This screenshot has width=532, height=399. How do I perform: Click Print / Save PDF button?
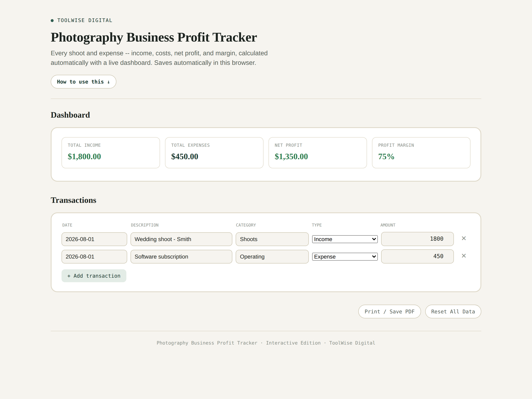point(389,312)
